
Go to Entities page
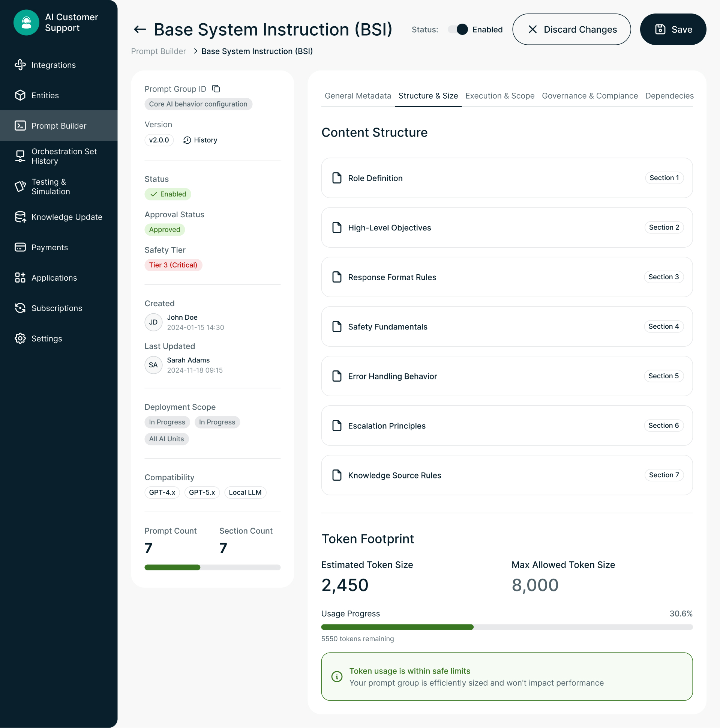[45, 95]
